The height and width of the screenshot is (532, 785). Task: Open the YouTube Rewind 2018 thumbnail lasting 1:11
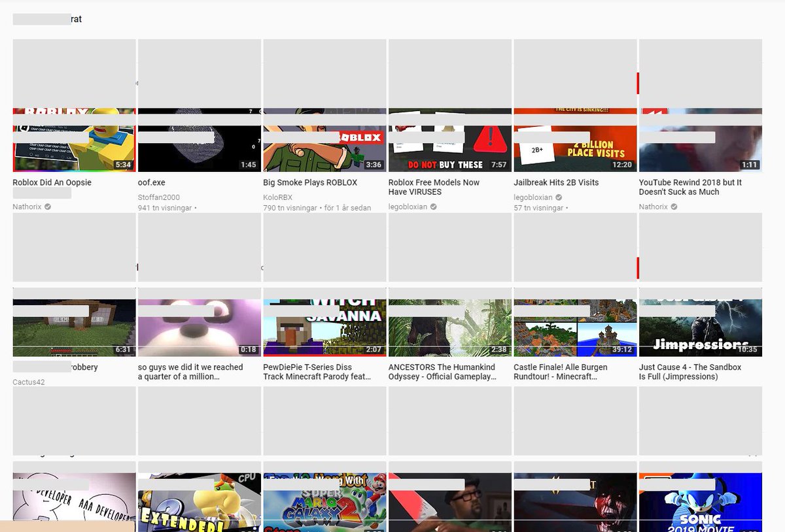click(x=701, y=140)
